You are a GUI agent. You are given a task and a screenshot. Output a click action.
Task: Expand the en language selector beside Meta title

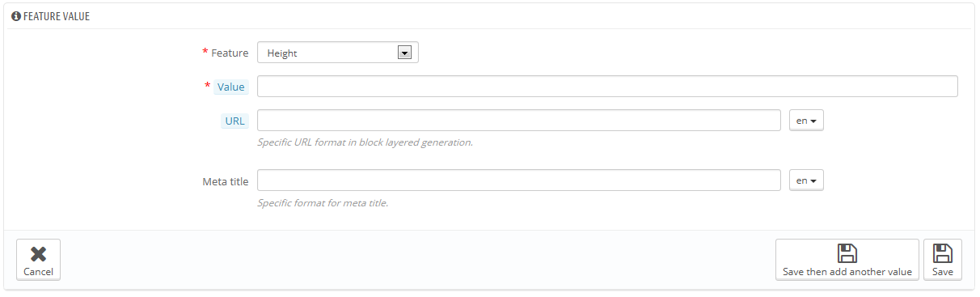806,180
